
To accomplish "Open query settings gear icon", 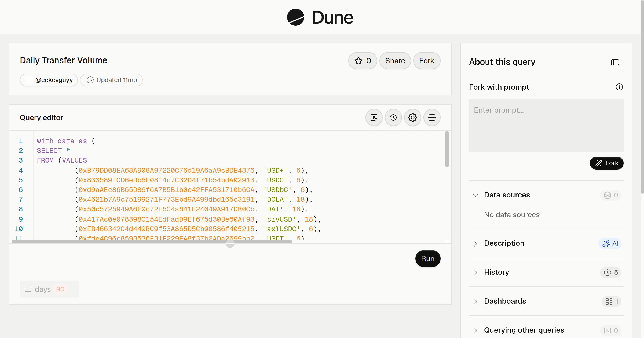I will point(412,117).
